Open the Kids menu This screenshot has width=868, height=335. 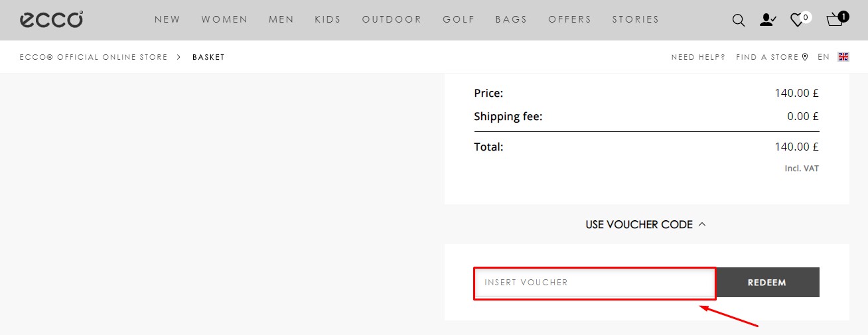coord(328,19)
